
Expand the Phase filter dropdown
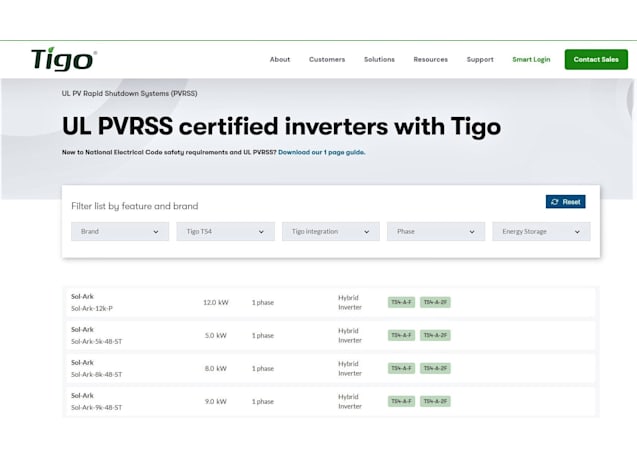coord(436,232)
